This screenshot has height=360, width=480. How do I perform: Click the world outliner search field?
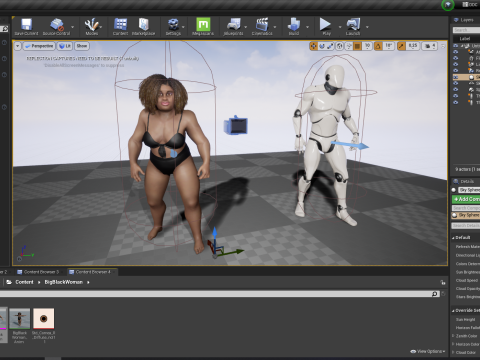pos(466,30)
